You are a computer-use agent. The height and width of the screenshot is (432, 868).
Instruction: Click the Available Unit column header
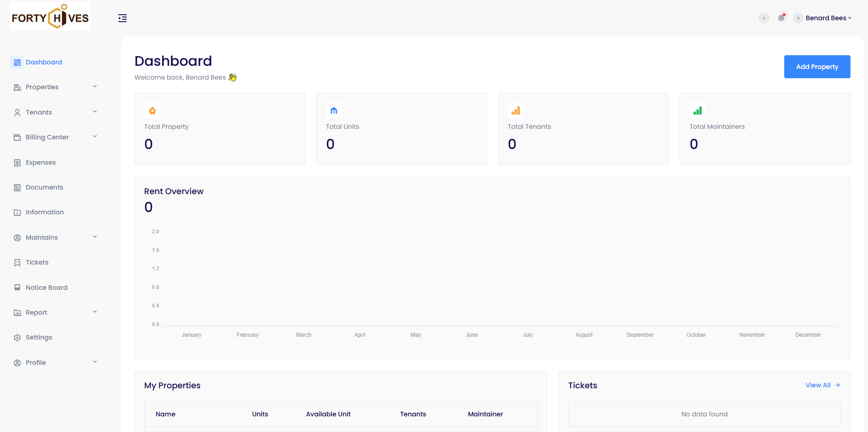(x=328, y=414)
